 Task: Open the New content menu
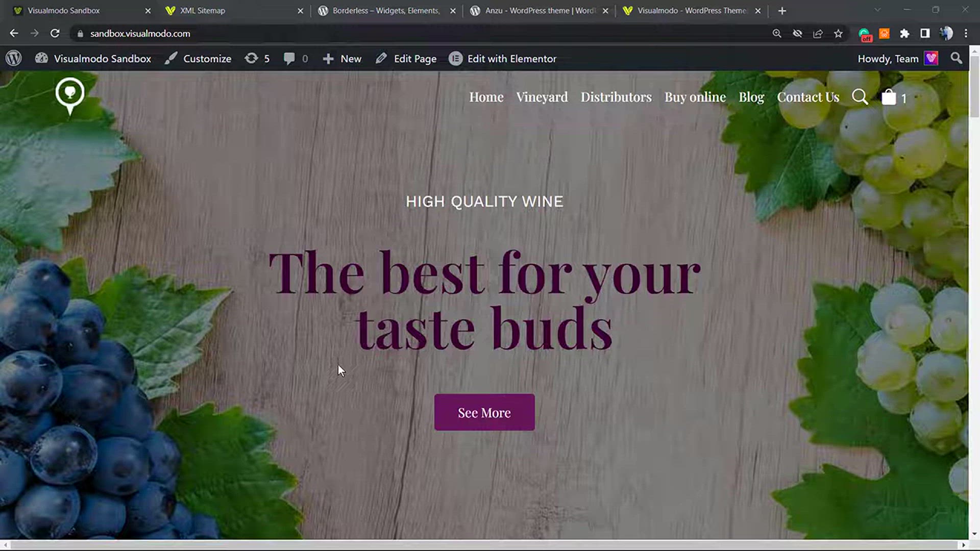[342, 59]
